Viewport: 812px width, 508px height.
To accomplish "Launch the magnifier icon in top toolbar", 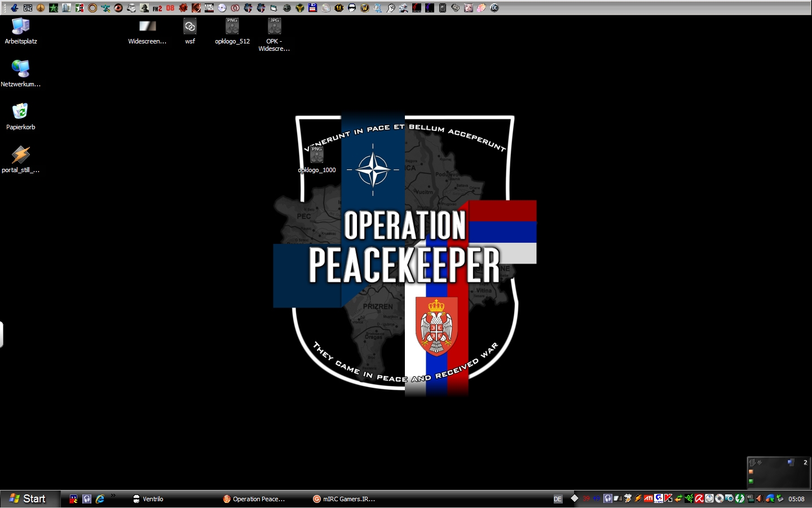I will (378, 8).
